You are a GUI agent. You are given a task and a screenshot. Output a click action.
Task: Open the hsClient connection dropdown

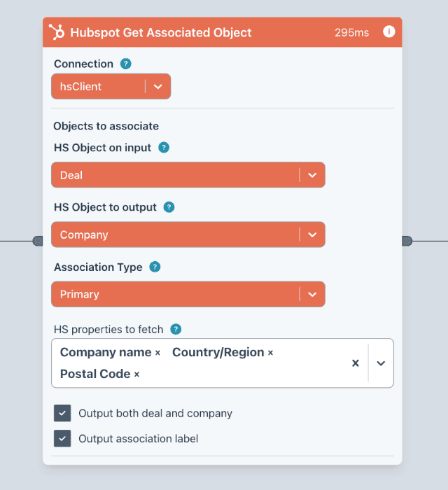[x=111, y=87]
